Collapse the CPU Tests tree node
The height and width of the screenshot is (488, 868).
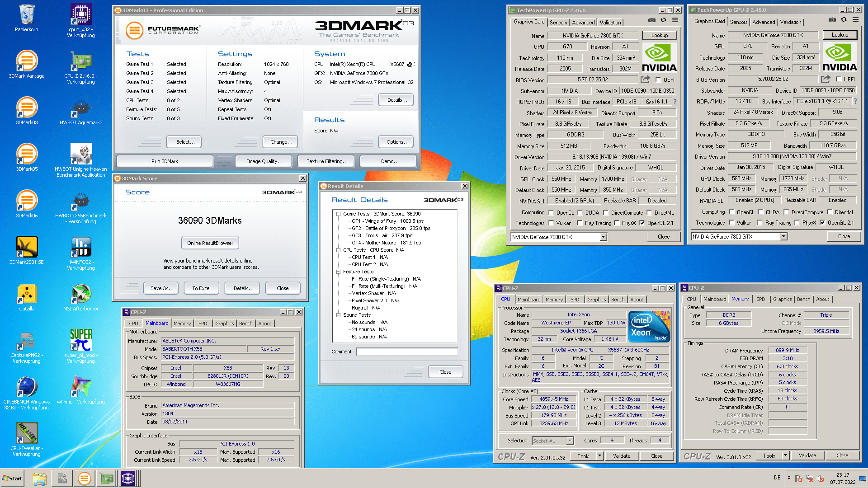338,250
